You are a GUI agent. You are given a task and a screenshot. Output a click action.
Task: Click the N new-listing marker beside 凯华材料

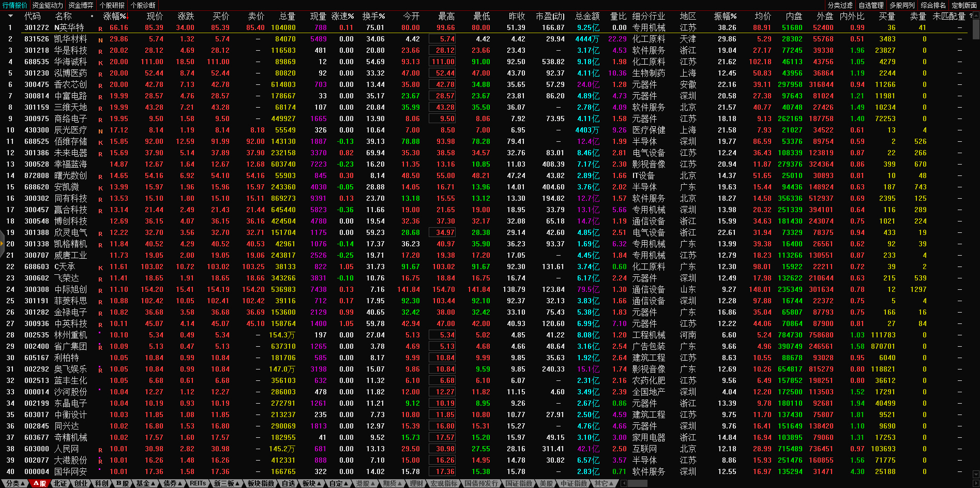[100, 40]
